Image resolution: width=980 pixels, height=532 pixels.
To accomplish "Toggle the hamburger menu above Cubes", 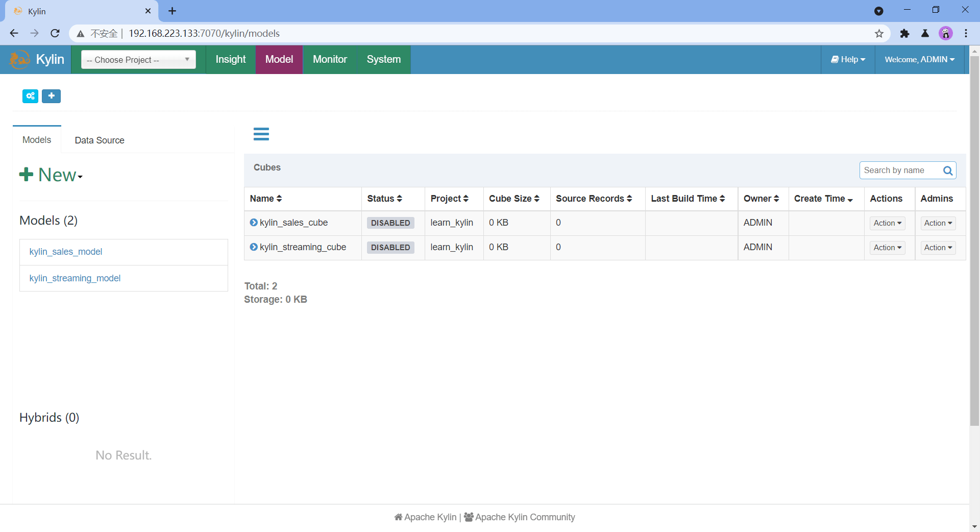I will click(261, 134).
